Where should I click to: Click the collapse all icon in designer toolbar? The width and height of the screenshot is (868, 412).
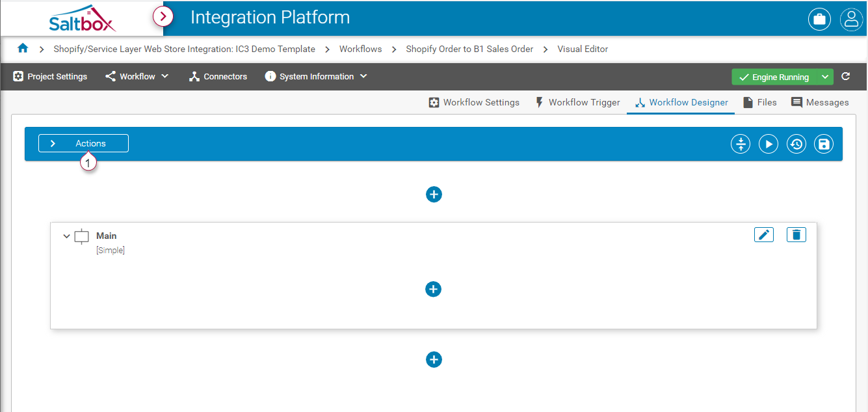(x=741, y=144)
